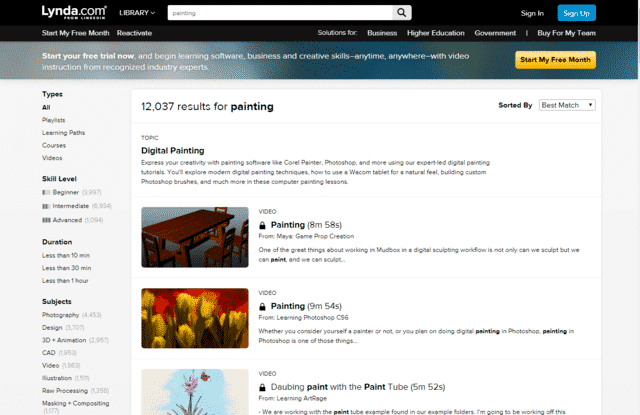The height and width of the screenshot is (415, 640).
Task: Filter results by Videos type
Action: [52, 158]
